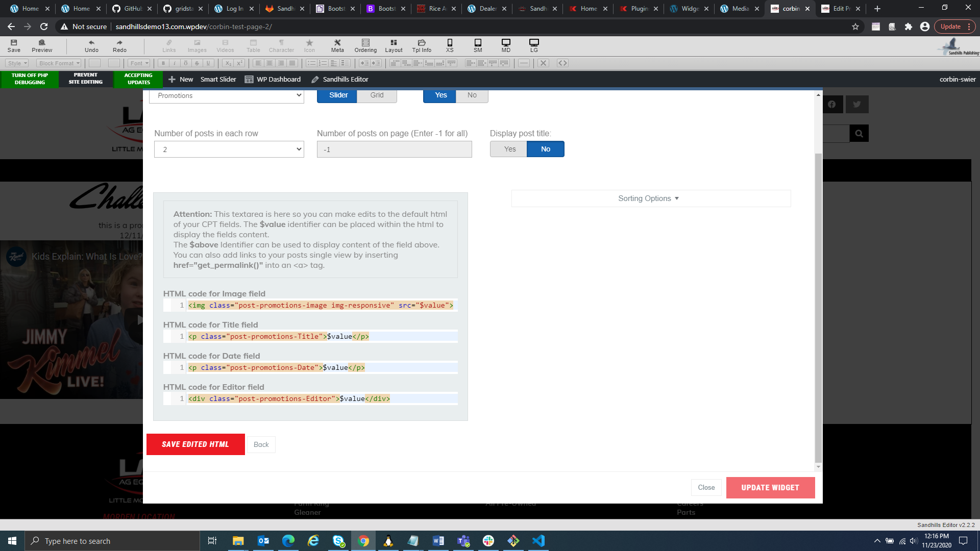980x551 pixels.
Task: Click the Back button
Action: tap(261, 445)
